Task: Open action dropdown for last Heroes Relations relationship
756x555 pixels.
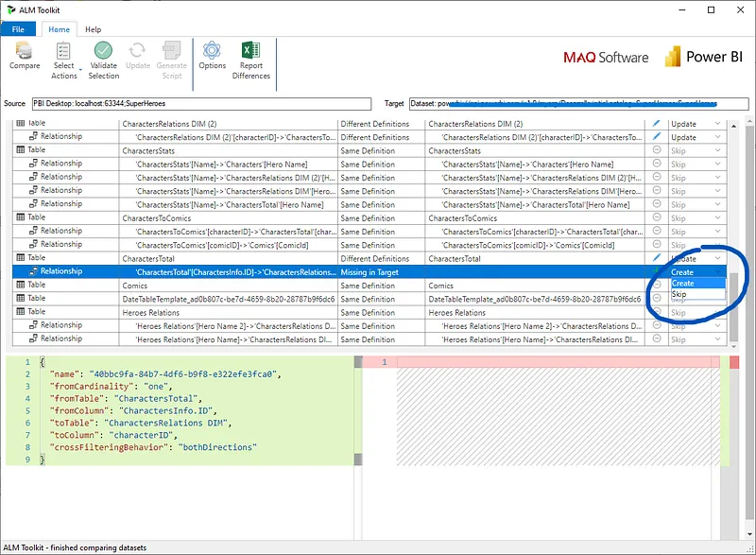Action: click(x=717, y=340)
